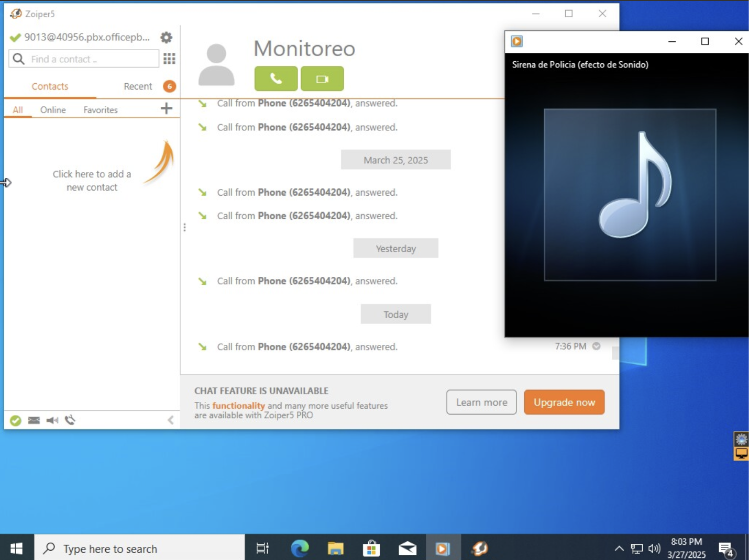Click the Recent tab badge showing 6
This screenshot has width=749, height=560.
pyautogui.click(x=169, y=86)
